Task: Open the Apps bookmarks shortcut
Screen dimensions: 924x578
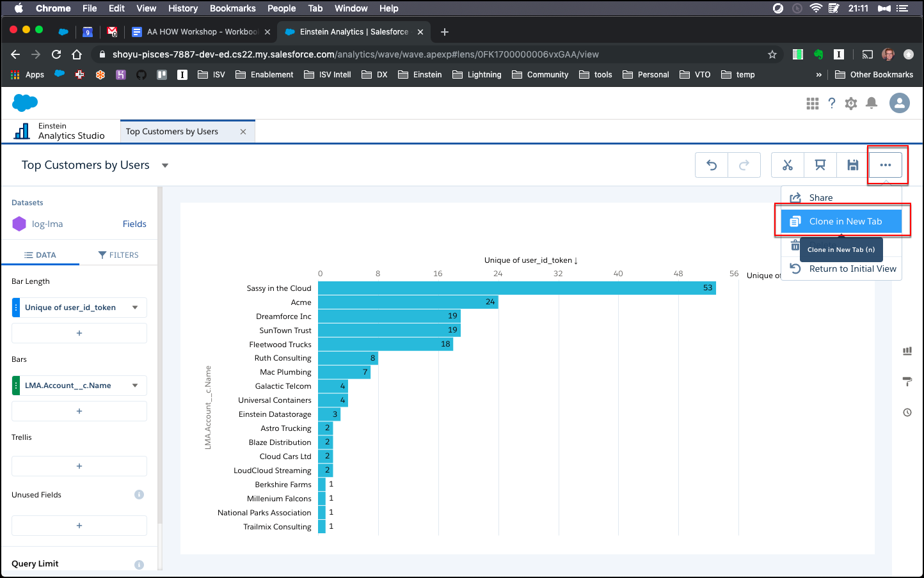Action: click(x=28, y=75)
